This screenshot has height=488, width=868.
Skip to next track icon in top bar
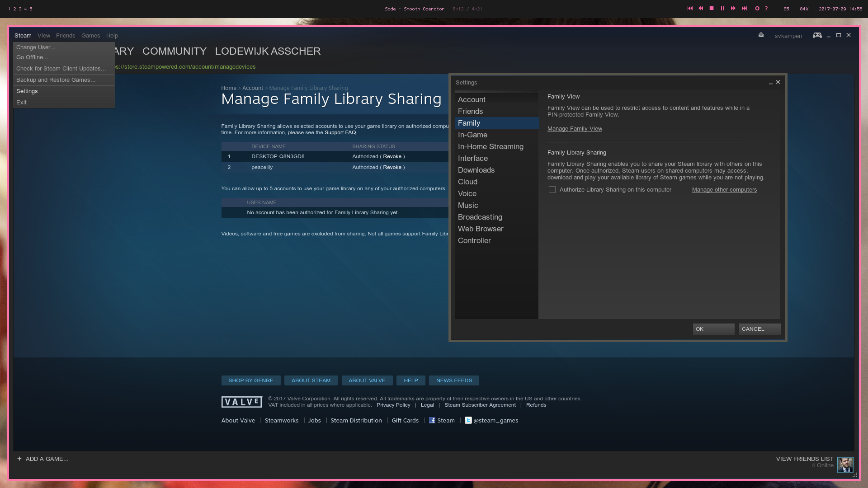click(744, 9)
